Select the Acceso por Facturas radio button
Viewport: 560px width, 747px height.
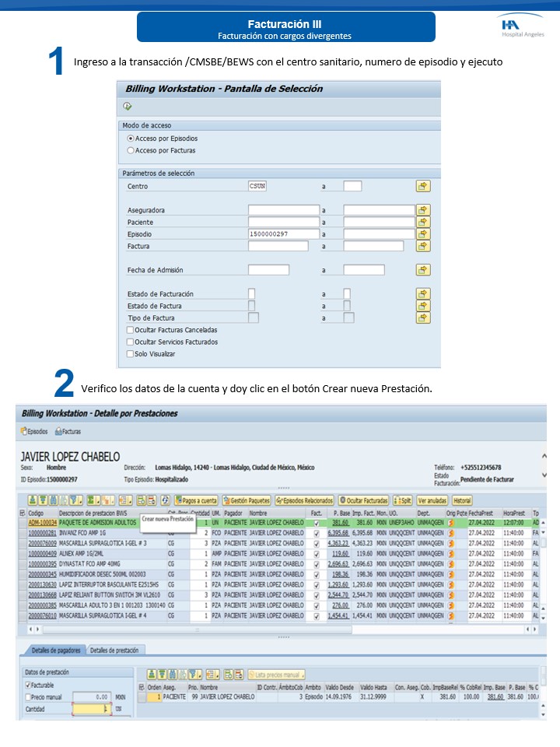click(130, 150)
